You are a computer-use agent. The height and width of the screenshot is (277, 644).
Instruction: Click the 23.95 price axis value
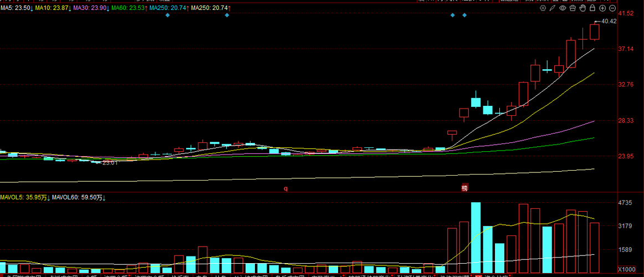(x=627, y=156)
